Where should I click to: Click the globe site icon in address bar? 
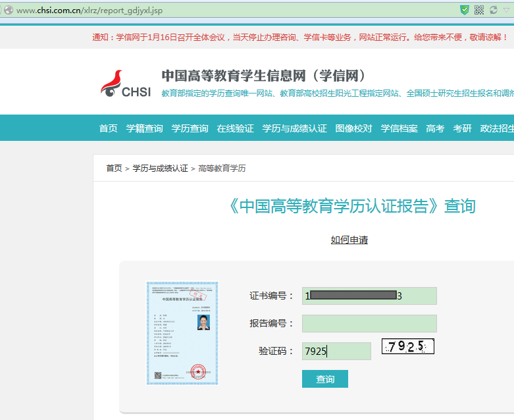click(9, 10)
